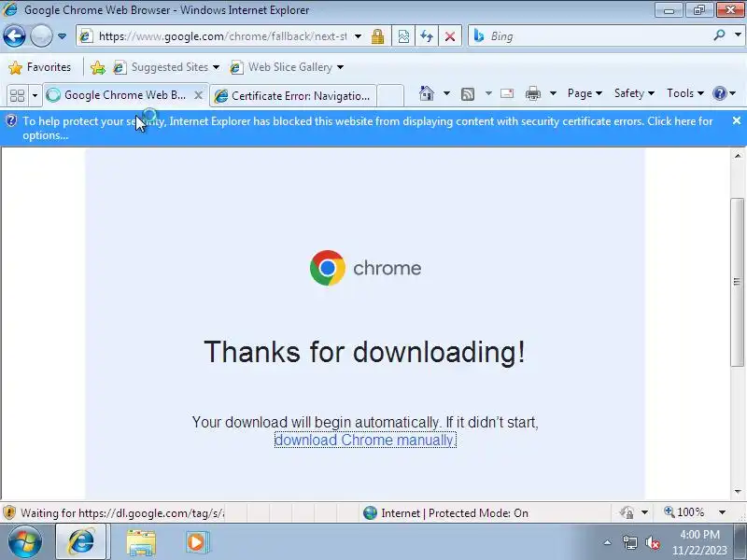Click the status bar warning shield icon
This screenshot has width=747, height=560.
[x=9, y=512]
